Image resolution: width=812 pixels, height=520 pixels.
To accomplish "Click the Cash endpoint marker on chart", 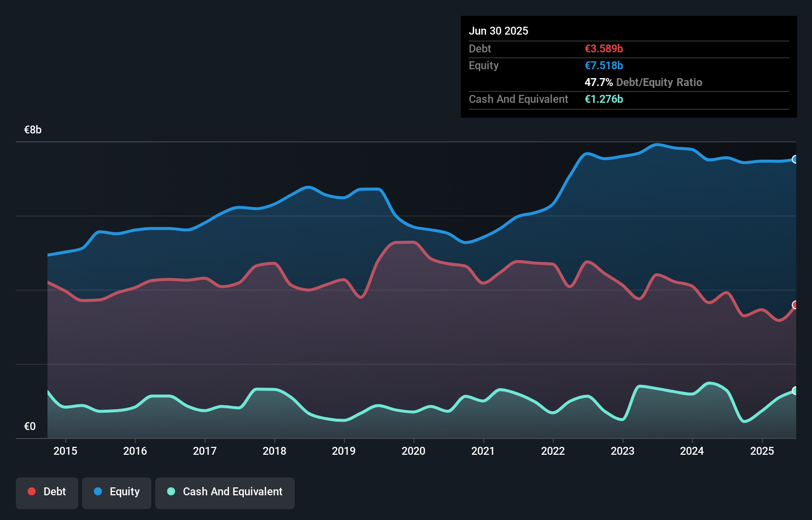I will tap(795, 390).
